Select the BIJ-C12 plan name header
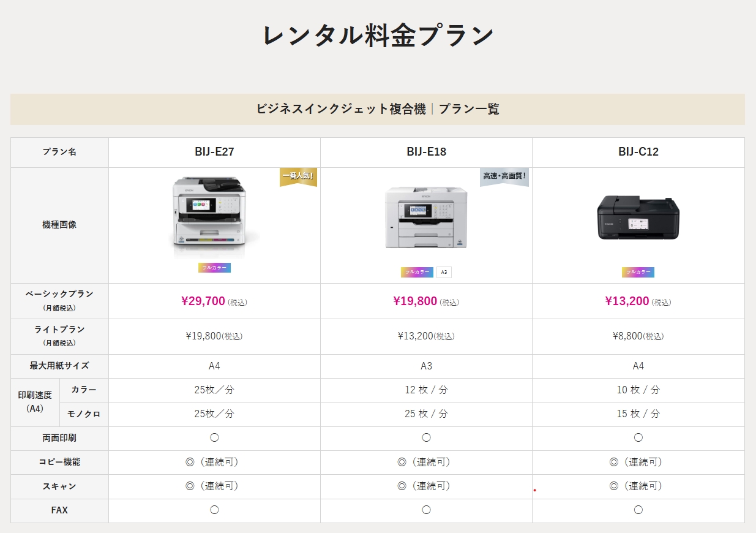 pos(638,152)
